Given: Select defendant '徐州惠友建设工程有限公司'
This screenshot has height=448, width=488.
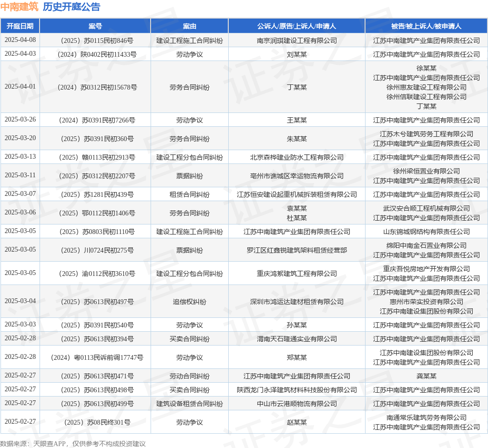Looking at the screenshot, I should (x=427, y=88).
